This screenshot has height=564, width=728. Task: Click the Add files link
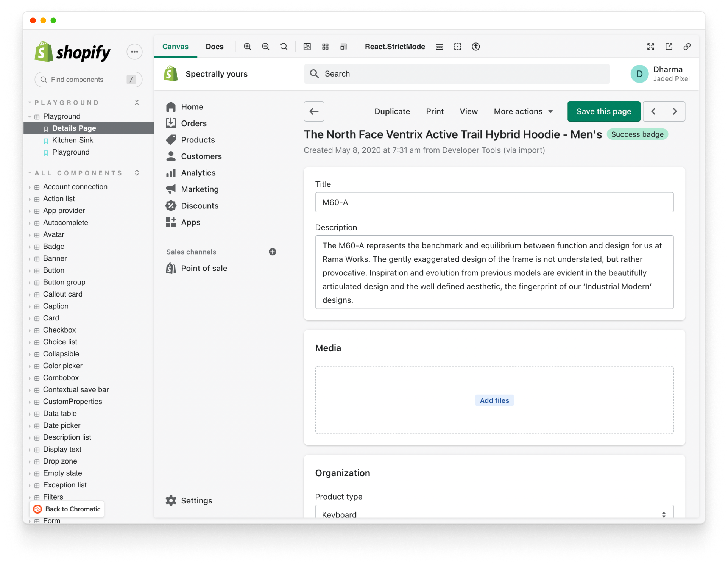pos(494,400)
